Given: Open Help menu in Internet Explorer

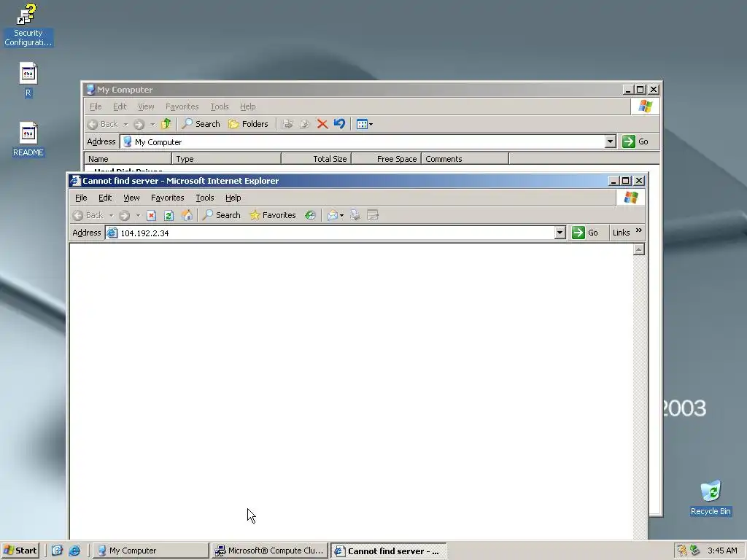Looking at the screenshot, I should [233, 198].
